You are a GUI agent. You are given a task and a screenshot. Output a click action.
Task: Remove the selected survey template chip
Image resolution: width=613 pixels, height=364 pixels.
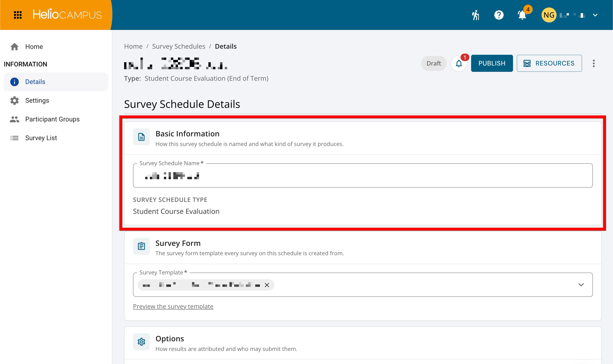[267, 285]
